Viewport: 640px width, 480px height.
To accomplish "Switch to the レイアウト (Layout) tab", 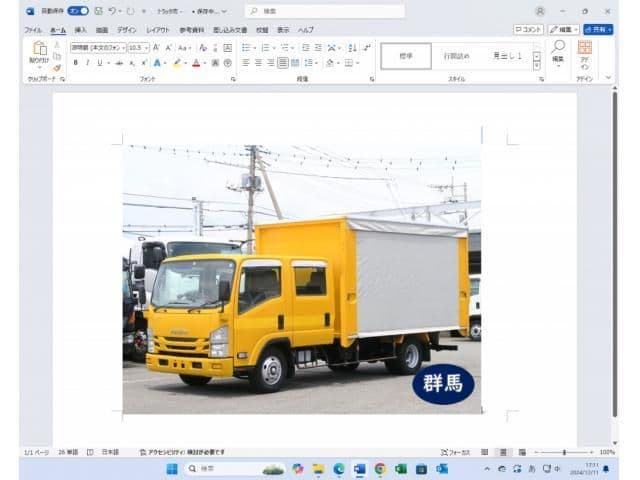I will pos(158,30).
